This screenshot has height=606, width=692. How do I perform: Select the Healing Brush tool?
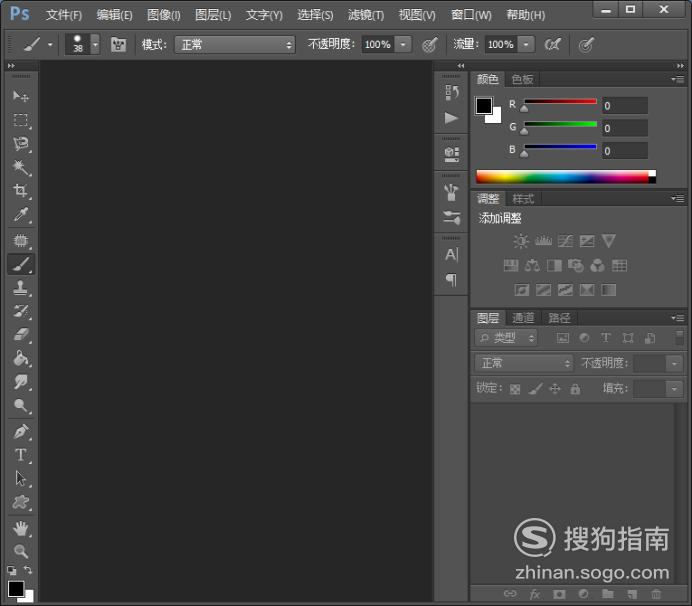tap(20, 241)
